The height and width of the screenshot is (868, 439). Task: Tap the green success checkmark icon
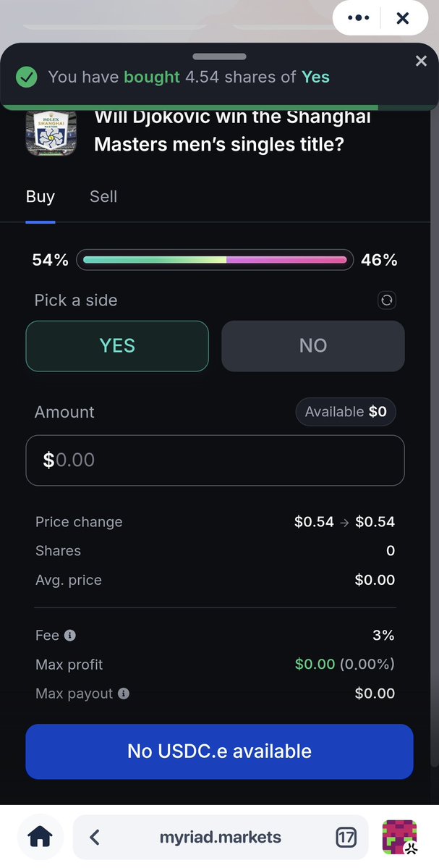pos(27,77)
